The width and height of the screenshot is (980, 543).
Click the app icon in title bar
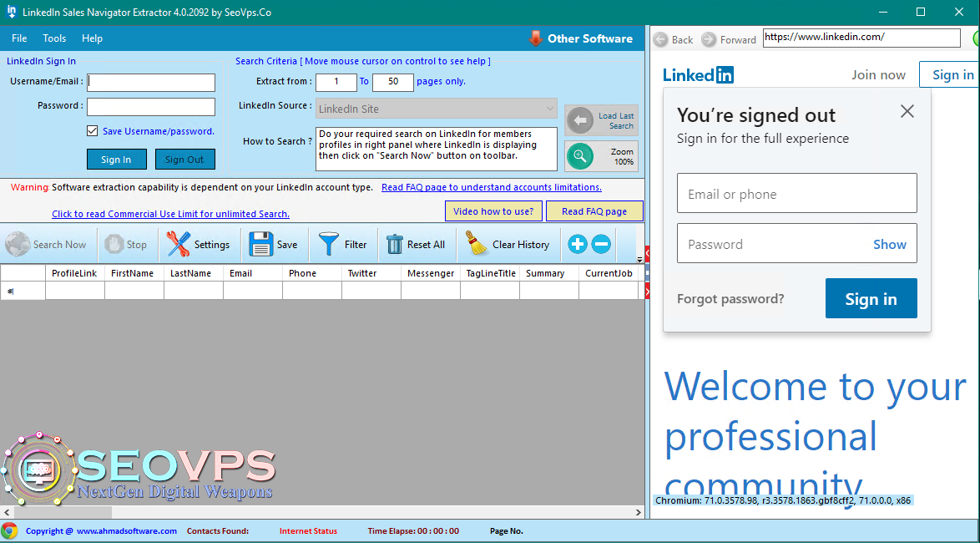coord(11,12)
